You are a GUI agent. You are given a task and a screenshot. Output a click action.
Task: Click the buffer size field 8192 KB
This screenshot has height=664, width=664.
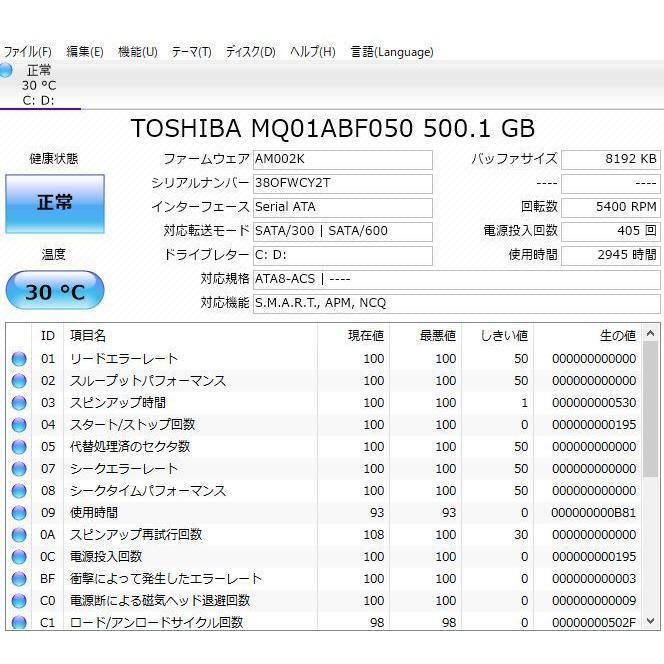pyautogui.click(x=611, y=160)
